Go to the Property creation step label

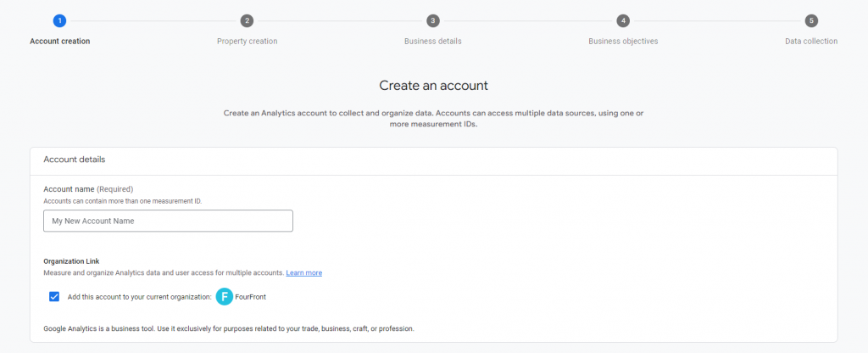[247, 41]
